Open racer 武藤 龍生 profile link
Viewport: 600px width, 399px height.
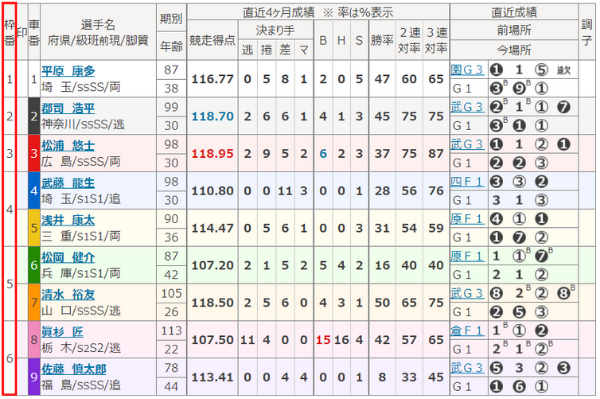click(x=68, y=183)
